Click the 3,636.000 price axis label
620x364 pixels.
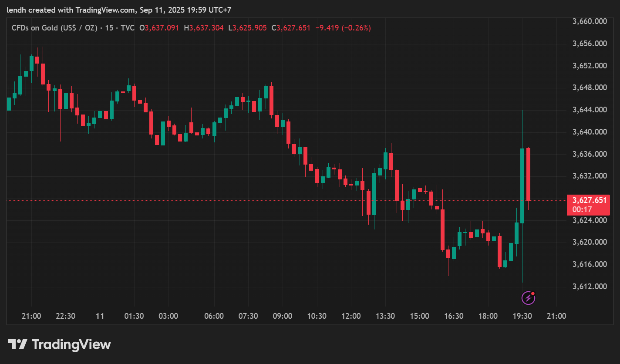click(590, 154)
